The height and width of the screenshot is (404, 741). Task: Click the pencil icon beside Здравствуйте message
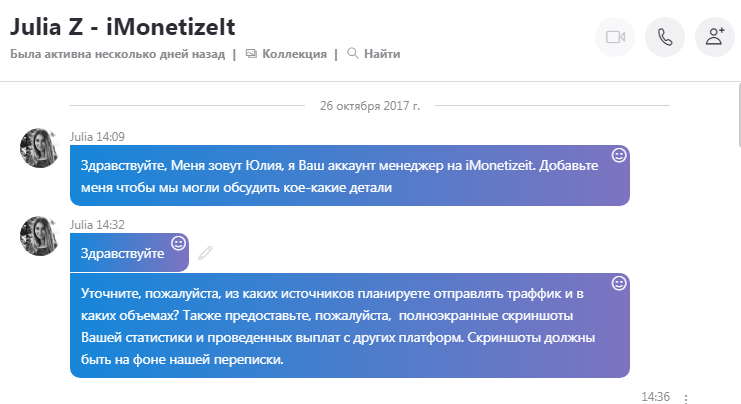coord(205,253)
